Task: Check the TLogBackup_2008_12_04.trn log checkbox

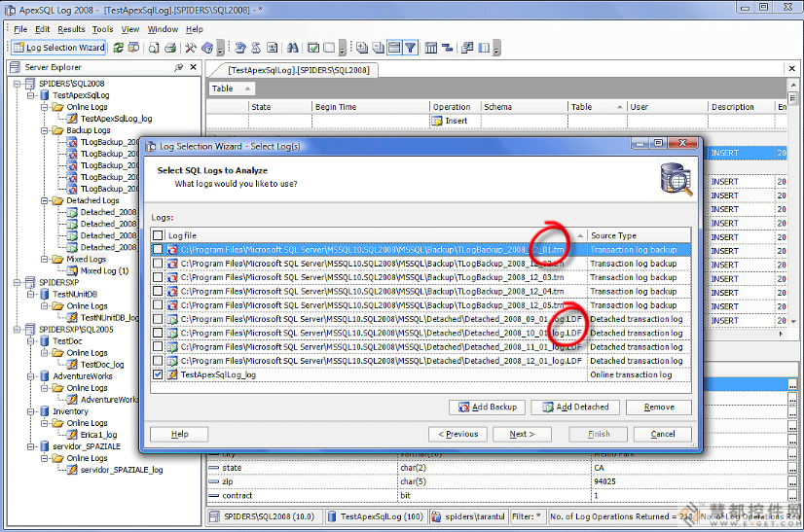Action: [158, 291]
